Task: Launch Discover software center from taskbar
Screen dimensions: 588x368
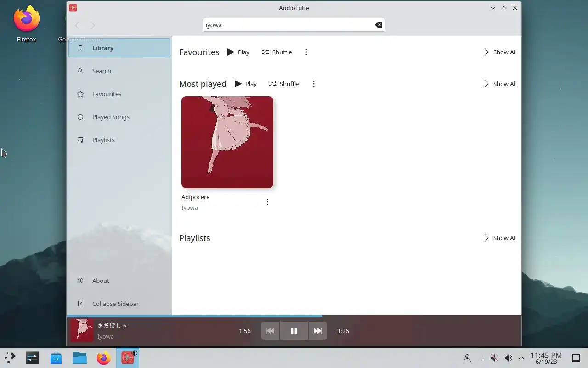Action: pyautogui.click(x=56, y=358)
